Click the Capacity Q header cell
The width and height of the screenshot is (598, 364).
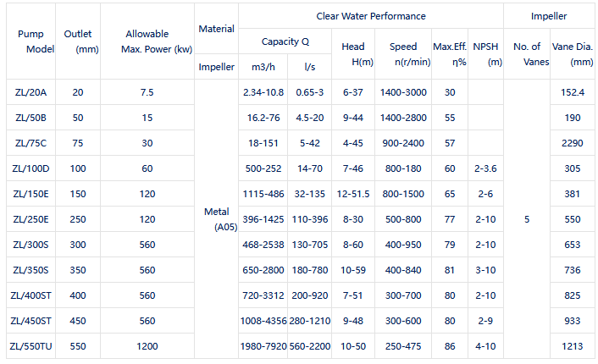[285, 41]
